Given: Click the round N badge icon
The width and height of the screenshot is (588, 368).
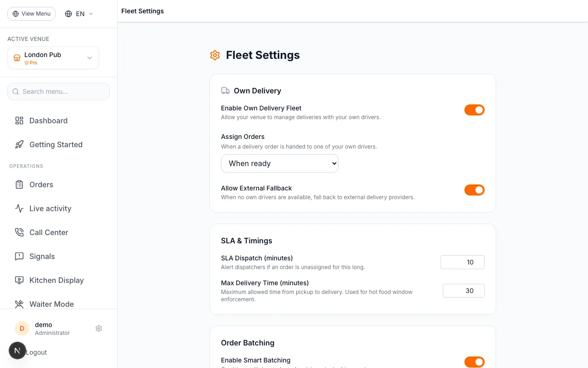Looking at the screenshot, I should [x=17, y=351].
